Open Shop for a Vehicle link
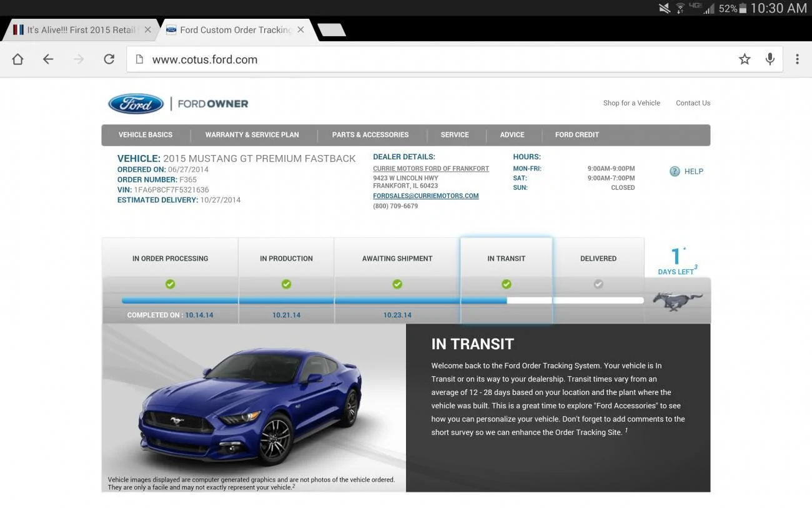Screen dimensions: 812x508 click(x=631, y=103)
